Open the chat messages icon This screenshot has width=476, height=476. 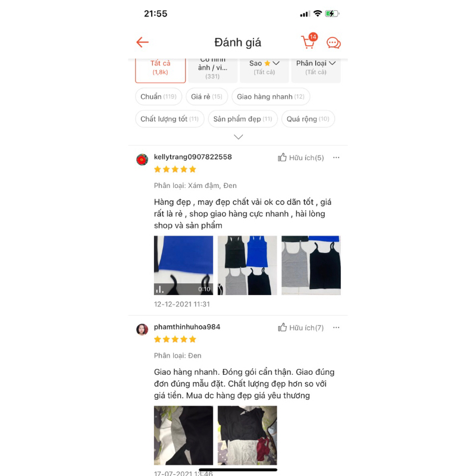333,43
